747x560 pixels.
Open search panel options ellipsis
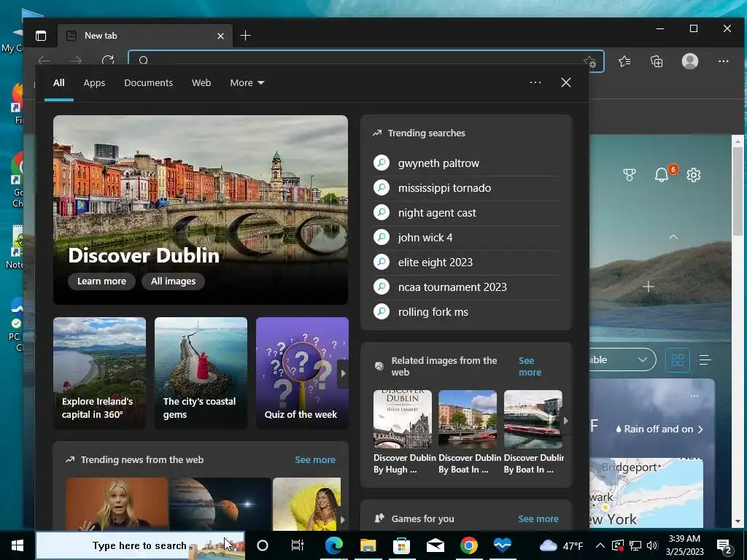pyautogui.click(x=535, y=82)
